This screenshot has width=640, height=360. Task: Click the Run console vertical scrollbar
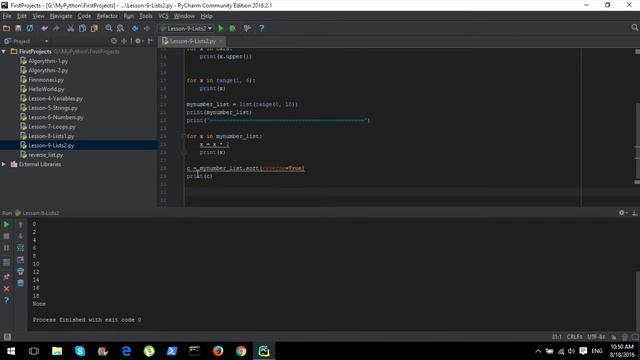click(x=637, y=300)
